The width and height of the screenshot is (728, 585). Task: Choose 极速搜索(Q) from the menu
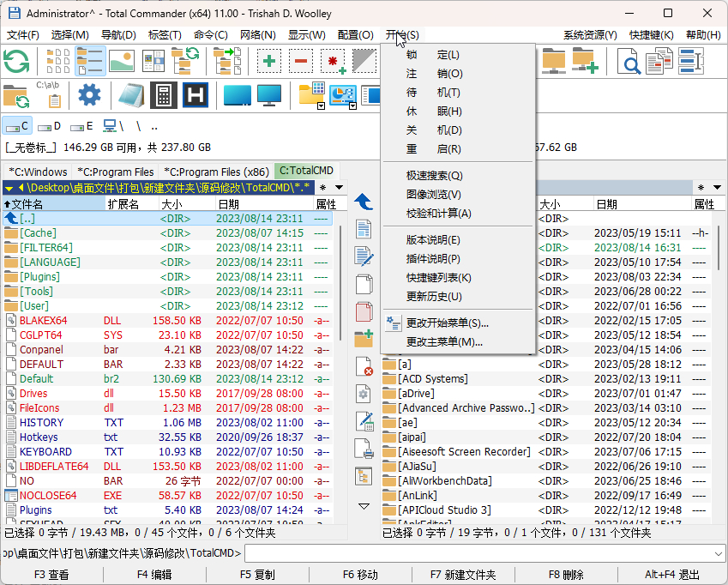click(x=434, y=176)
